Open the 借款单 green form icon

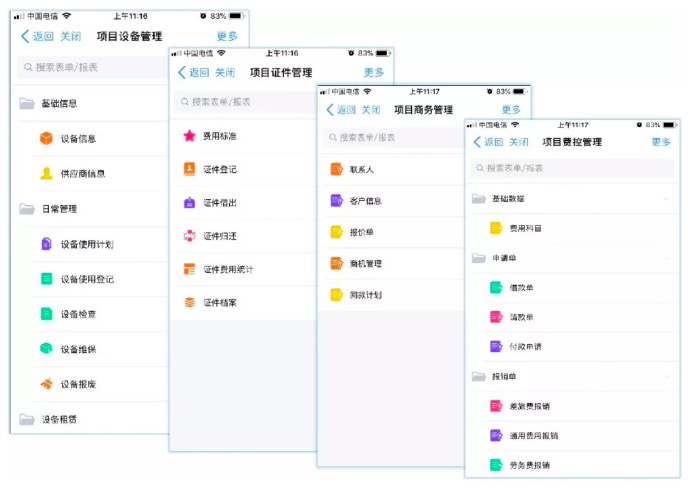coord(495,287)
